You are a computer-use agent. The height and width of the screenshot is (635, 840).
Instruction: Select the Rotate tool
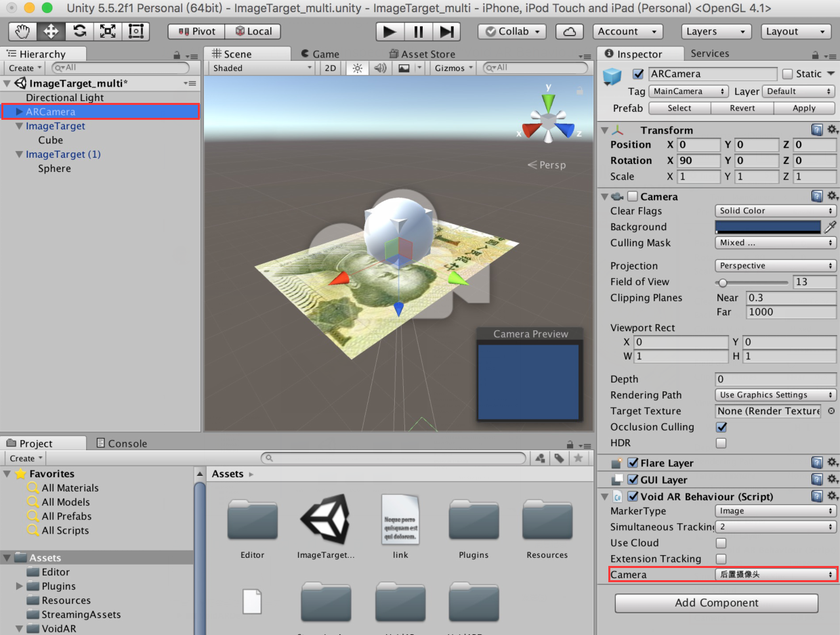(79, 31)
